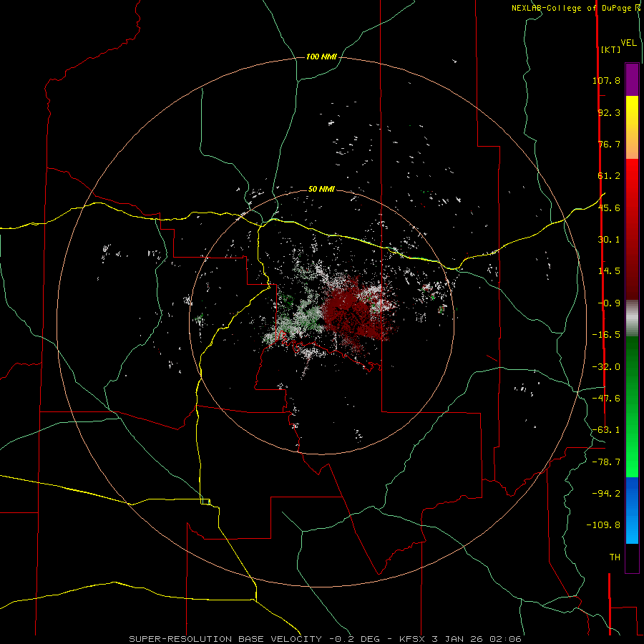Click the 100 NMI range ring label
Viewport: 644px width, 644px height.
pos(321,57)
